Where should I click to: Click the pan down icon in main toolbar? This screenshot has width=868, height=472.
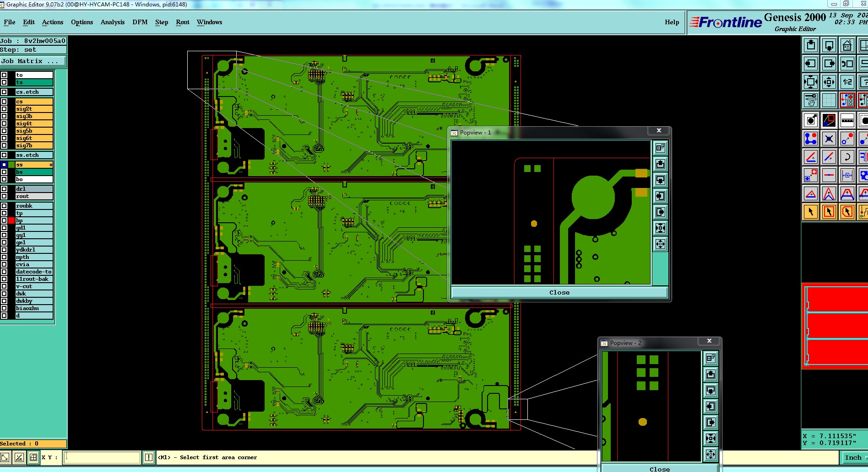tap(829, 45)
